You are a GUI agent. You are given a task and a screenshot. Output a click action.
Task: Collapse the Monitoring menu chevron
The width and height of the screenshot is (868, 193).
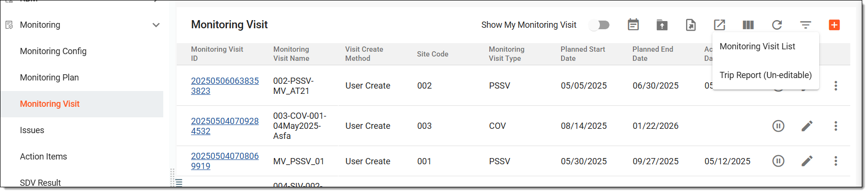tap(156, 25)
